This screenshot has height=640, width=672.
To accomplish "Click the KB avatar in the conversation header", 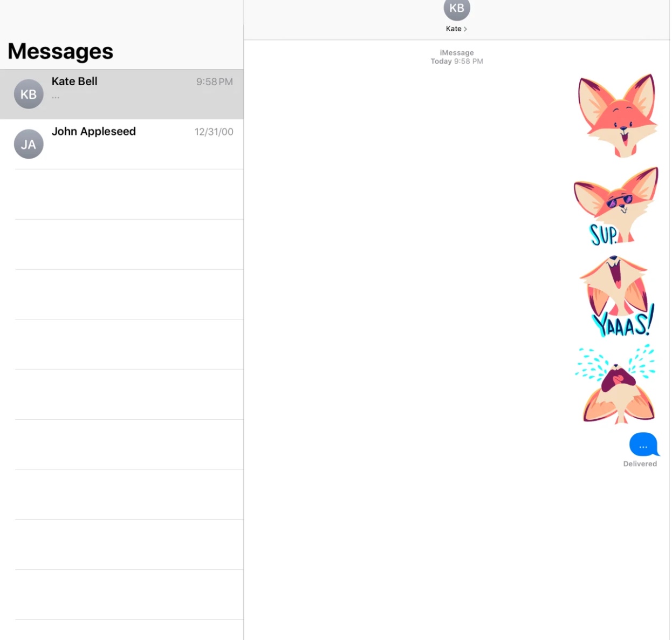I will click(457, 9).
